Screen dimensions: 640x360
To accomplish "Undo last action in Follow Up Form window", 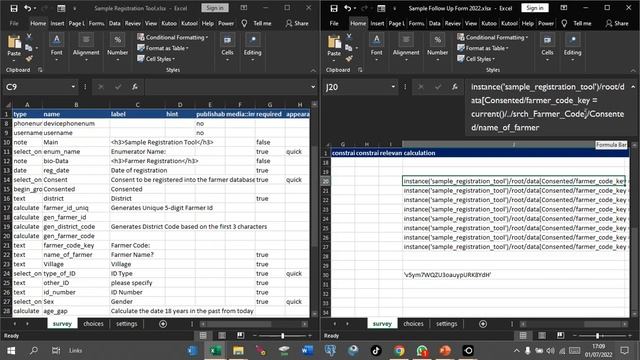I will pyautogui.click(x=347, y=8).
